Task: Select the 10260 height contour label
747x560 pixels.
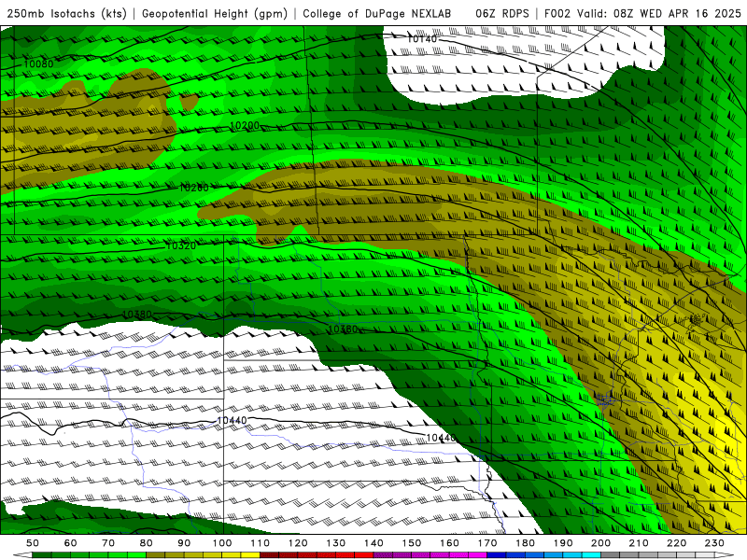Action: pyautogui.click(x=194, y=188)
